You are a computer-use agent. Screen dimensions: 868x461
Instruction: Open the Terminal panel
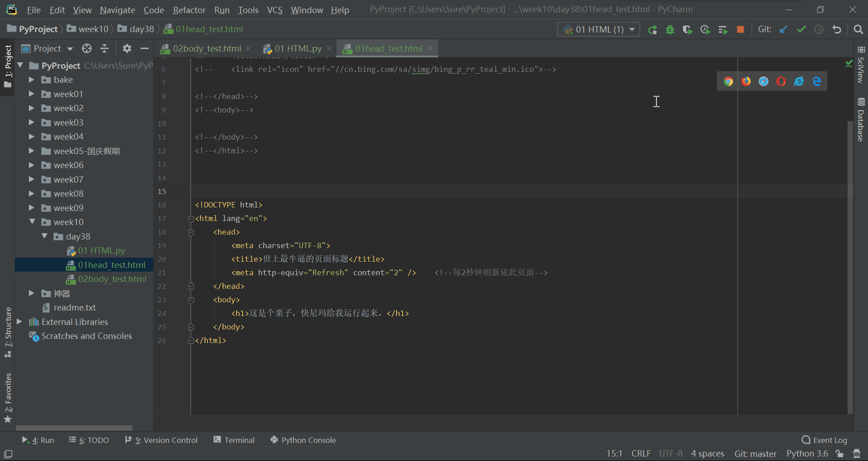238,440
